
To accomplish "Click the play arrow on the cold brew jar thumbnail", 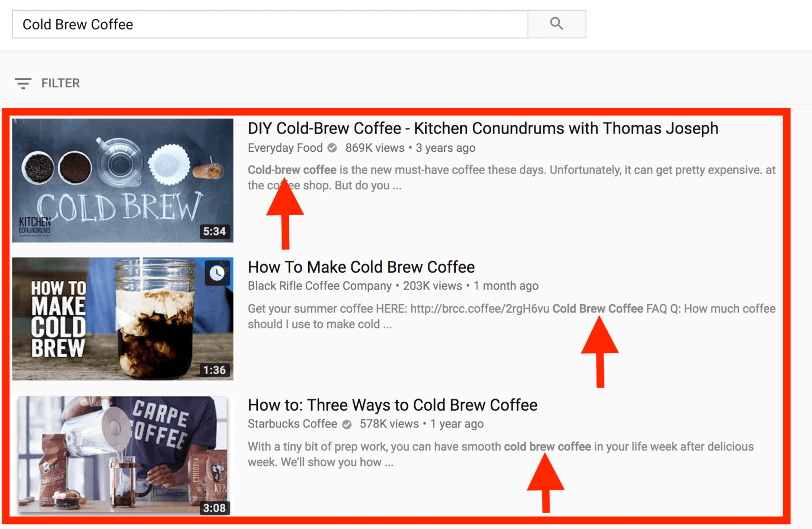I will click(123, 319).
